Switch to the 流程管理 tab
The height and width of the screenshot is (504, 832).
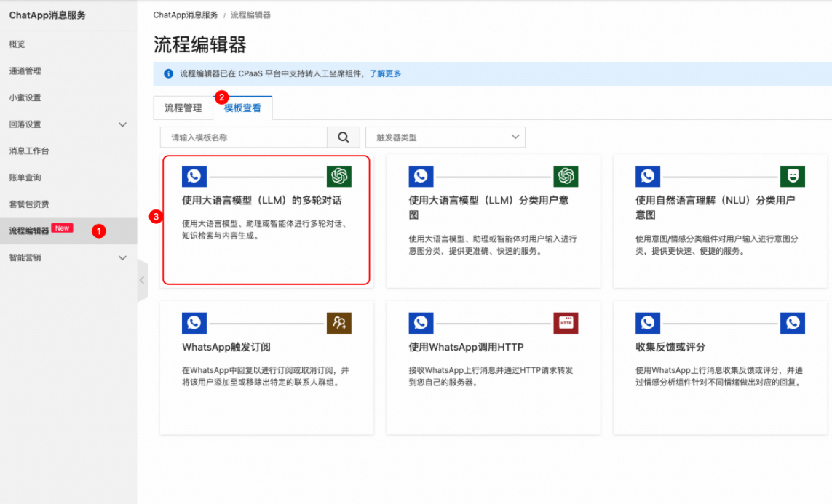pos(183,108)
